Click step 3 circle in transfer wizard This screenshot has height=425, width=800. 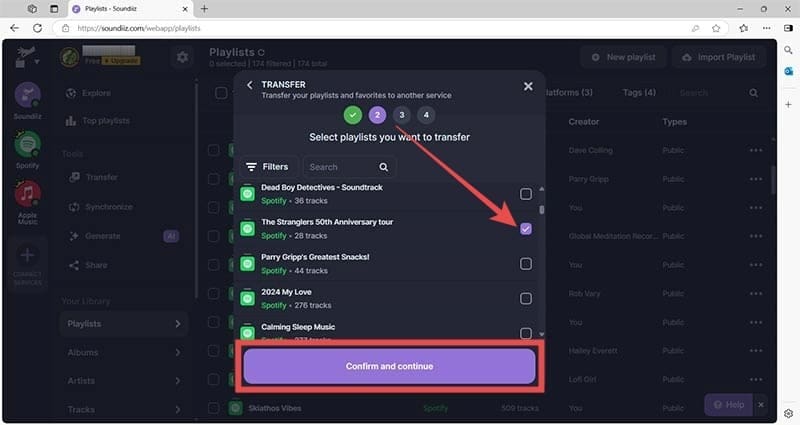point(402,115)
